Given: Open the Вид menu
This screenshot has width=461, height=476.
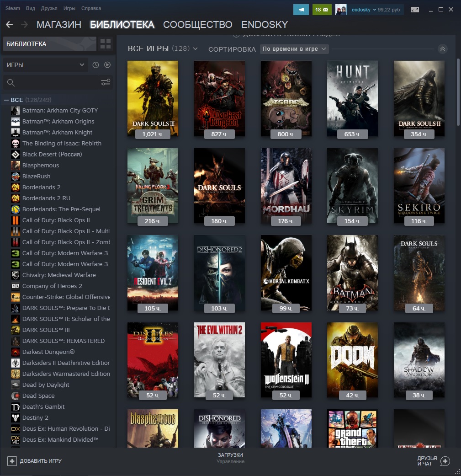Looking at the screenshot, I should point(30,8).
